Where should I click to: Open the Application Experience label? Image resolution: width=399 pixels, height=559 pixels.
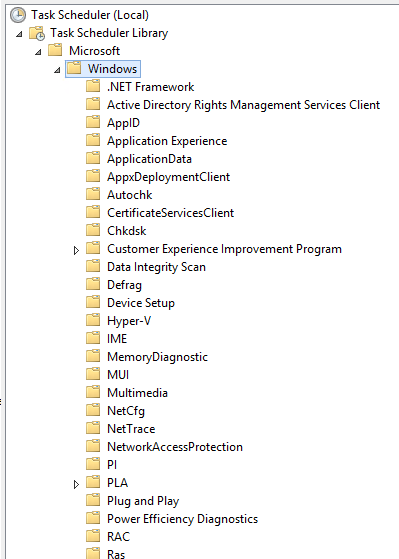pos(167,141)
